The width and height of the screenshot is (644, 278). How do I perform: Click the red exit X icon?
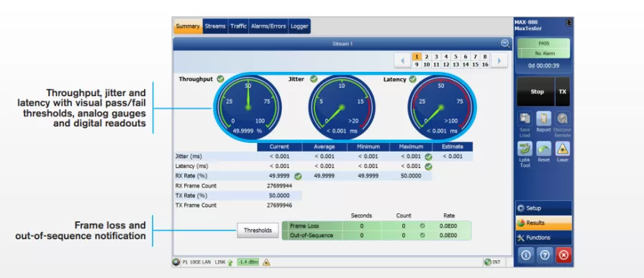[x=563, y=255]
